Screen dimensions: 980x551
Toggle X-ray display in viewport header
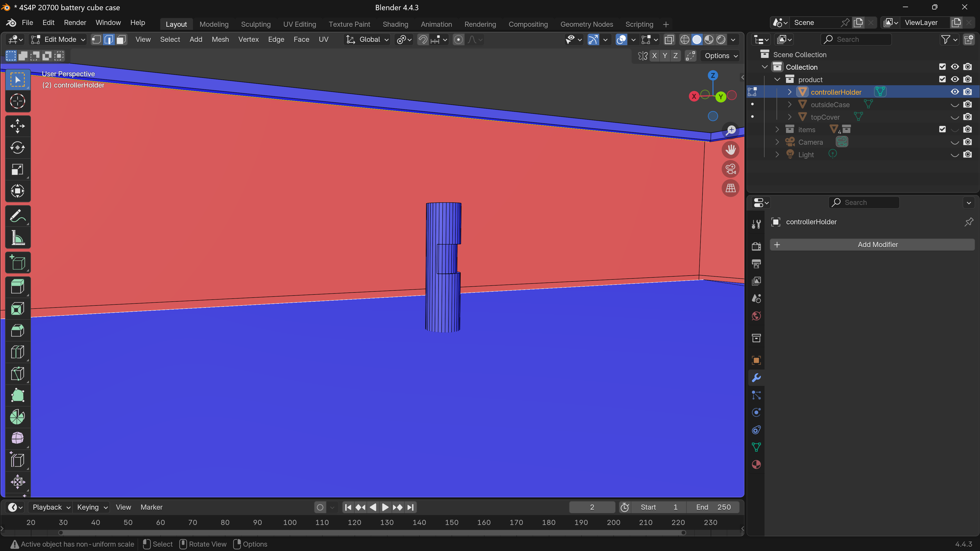point(669,40)
